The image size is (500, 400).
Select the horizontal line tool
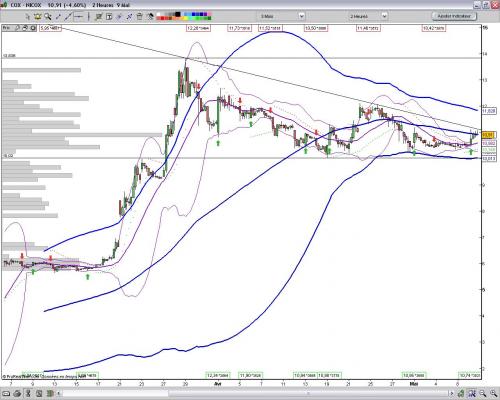click(x=79, y=16)
